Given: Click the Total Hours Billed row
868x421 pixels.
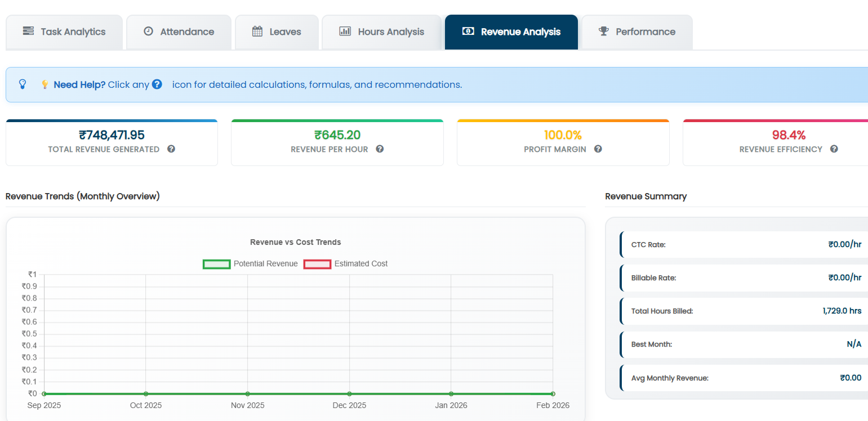Looking at the screenshot, I should [x=744, y=311].
